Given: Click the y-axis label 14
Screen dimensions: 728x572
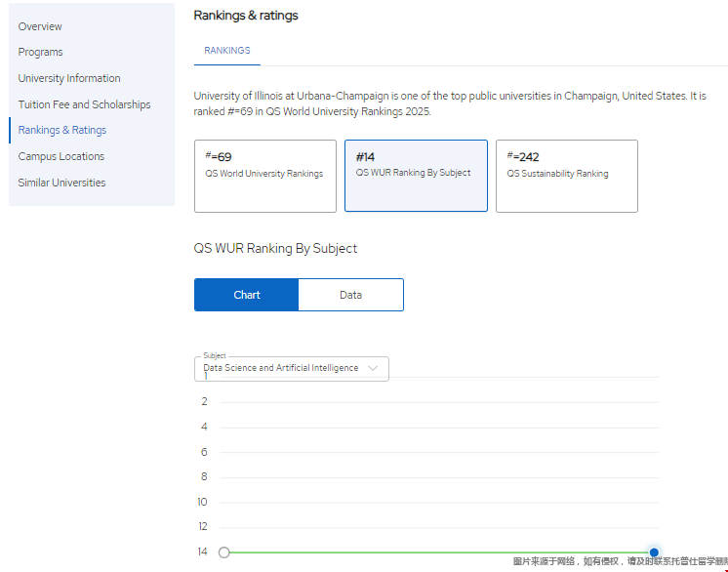Looking at the screenshot, I should pos(202,552).
